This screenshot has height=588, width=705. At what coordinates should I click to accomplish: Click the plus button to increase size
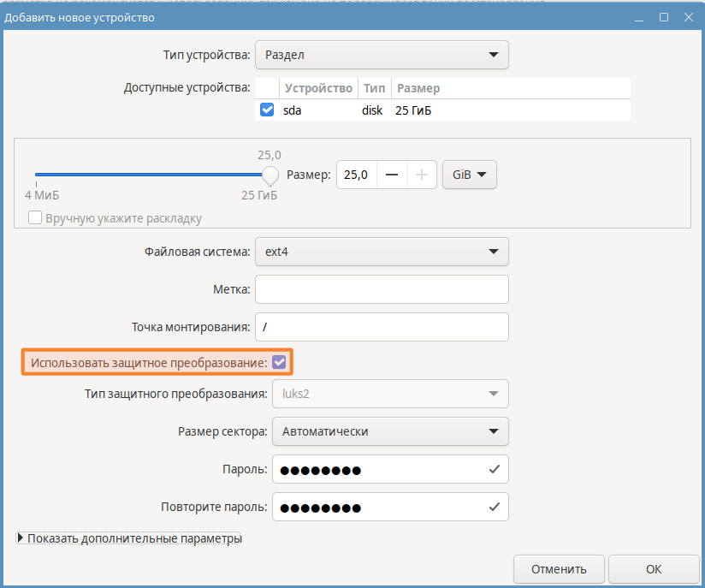point(421,175)
